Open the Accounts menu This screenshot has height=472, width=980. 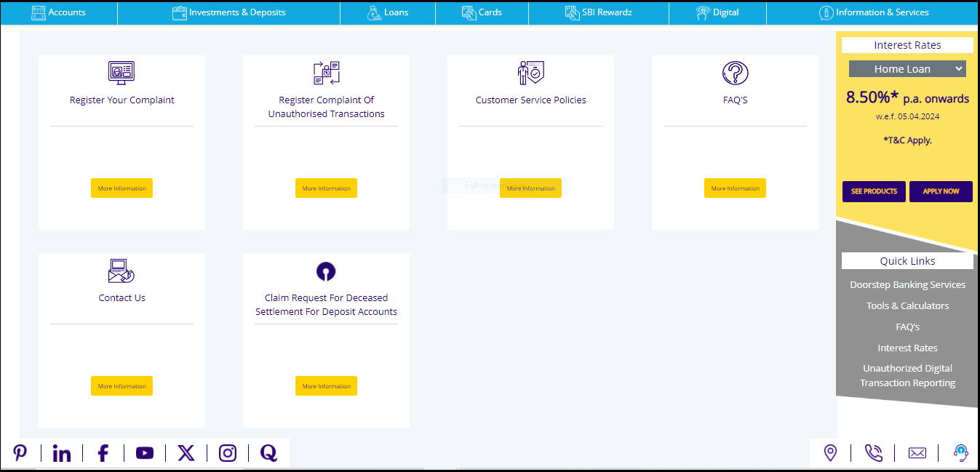(59, 12)
